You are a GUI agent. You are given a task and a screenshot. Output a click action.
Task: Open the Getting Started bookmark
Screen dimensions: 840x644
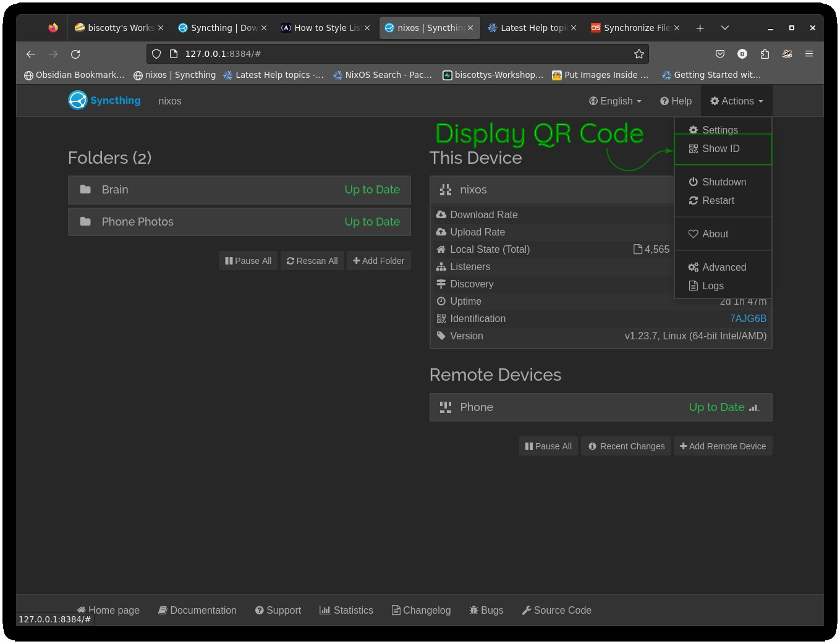[711, 75]
